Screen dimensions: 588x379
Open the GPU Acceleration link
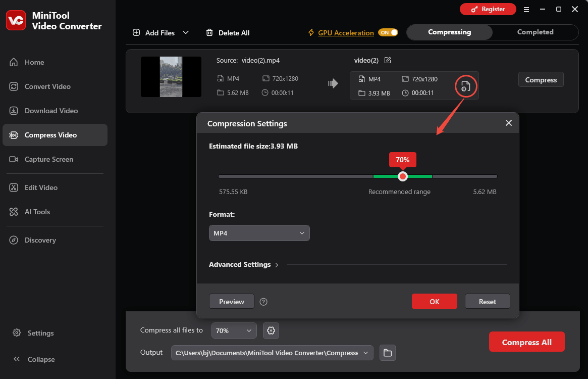(x=346, y=33)
